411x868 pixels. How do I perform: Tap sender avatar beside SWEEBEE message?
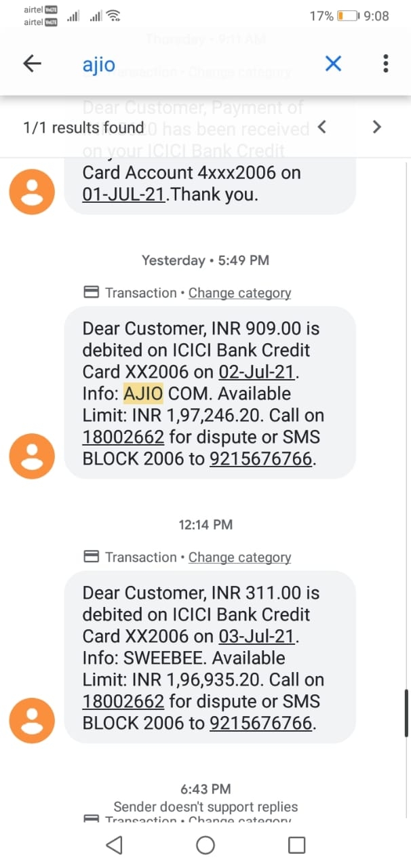(31, 720)
